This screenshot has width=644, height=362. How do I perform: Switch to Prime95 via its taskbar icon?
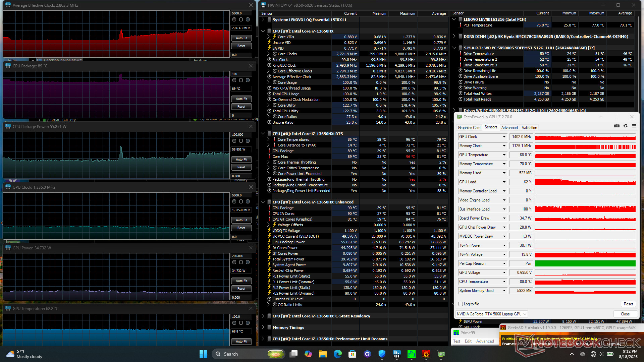pos(412,354)
